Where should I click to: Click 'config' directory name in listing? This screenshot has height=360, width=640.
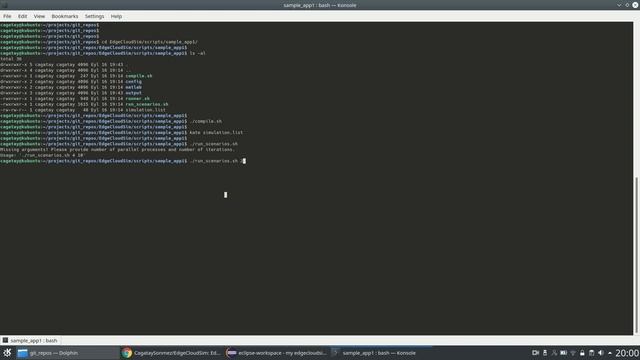(133, 82)
